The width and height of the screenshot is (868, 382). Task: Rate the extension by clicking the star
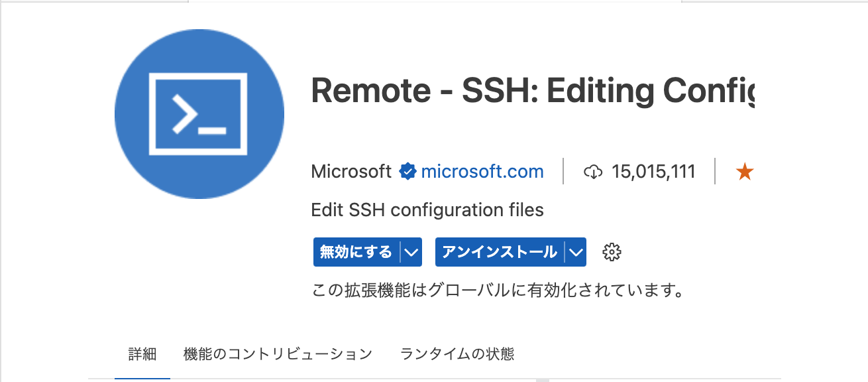pos(745,171)
